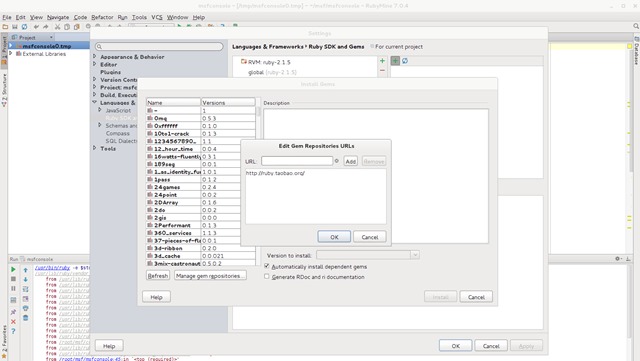
Task: Click the Synchronize toolbar icon
Action: click(x=24, y=27)
